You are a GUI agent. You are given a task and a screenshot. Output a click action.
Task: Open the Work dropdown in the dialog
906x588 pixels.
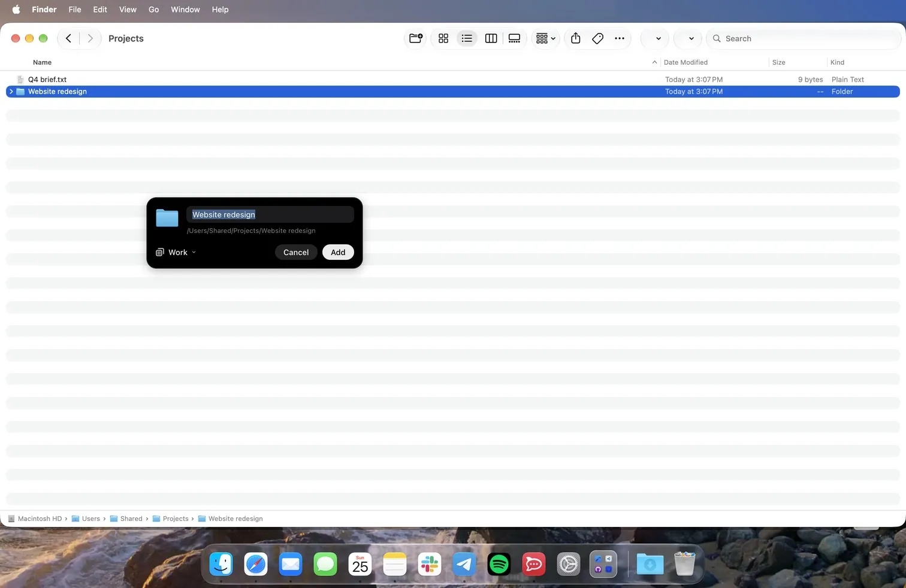[176, 253]
